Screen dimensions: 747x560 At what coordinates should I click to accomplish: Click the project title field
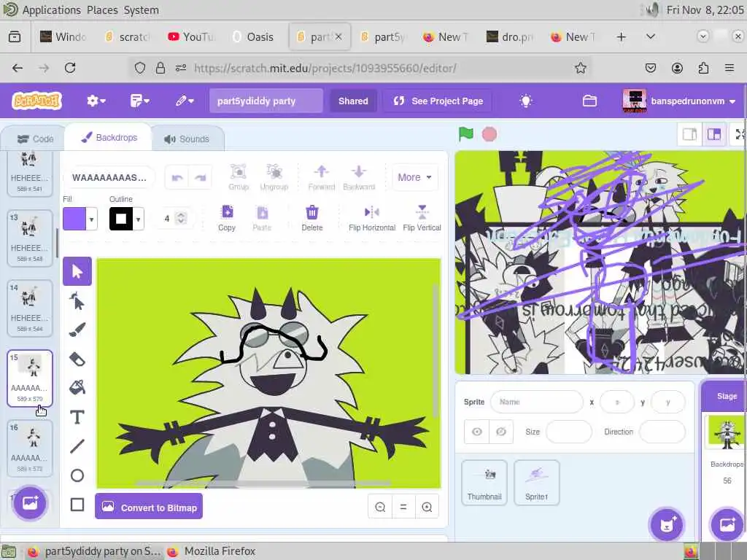(x=266, y=101)
